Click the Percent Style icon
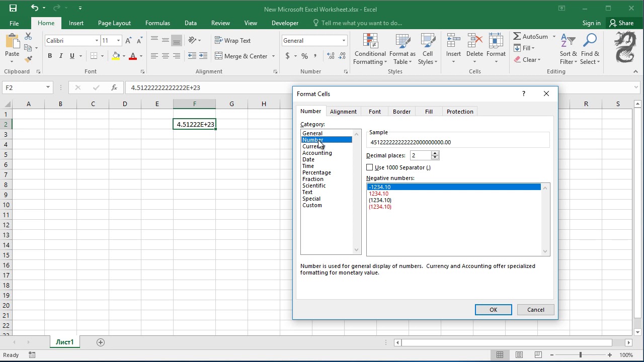 [304, 56]
